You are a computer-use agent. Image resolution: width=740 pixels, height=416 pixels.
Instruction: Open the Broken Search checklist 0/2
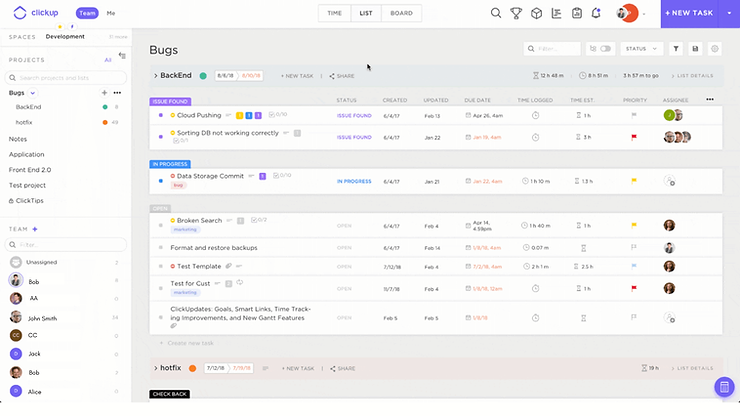(x=259, y=220)
